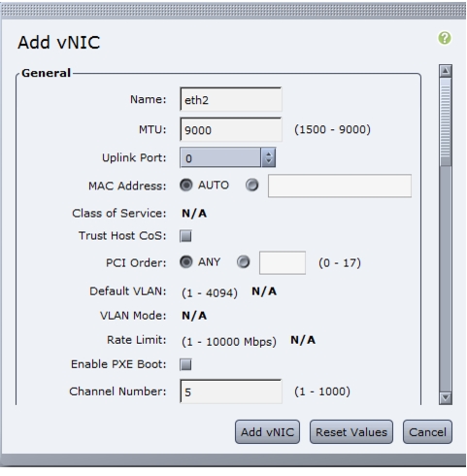Open the Uplink Port dropdown
This screenshot has width=467, height=476.
coord(227,157)
